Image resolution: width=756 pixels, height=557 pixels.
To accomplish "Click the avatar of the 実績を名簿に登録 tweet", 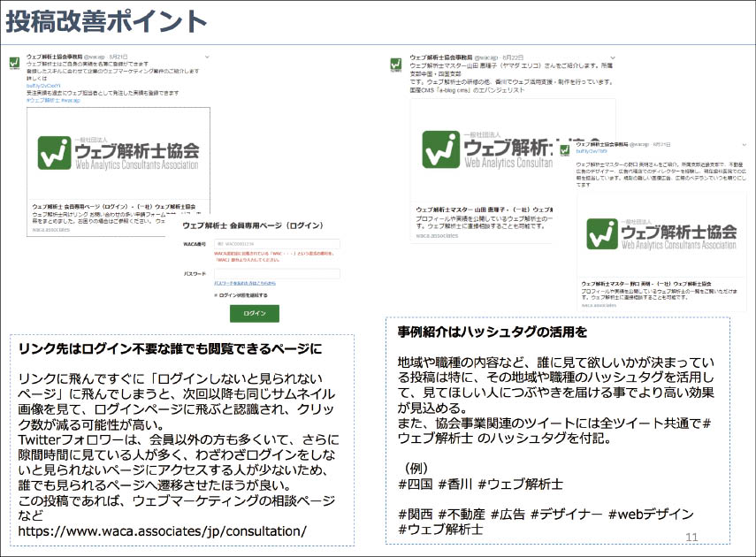I will [x=15, y=63].
